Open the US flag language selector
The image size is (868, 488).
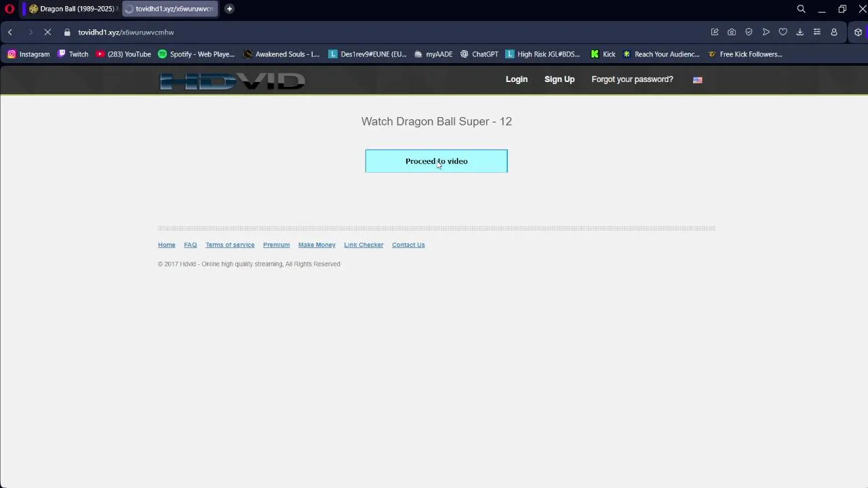(698, 80)
